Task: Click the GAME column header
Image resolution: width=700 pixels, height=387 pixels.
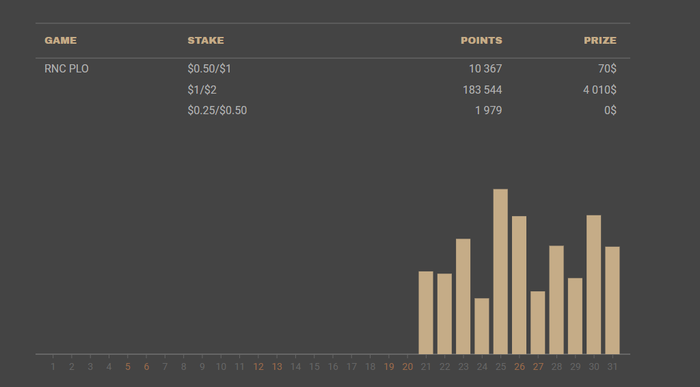Action: 61,41
